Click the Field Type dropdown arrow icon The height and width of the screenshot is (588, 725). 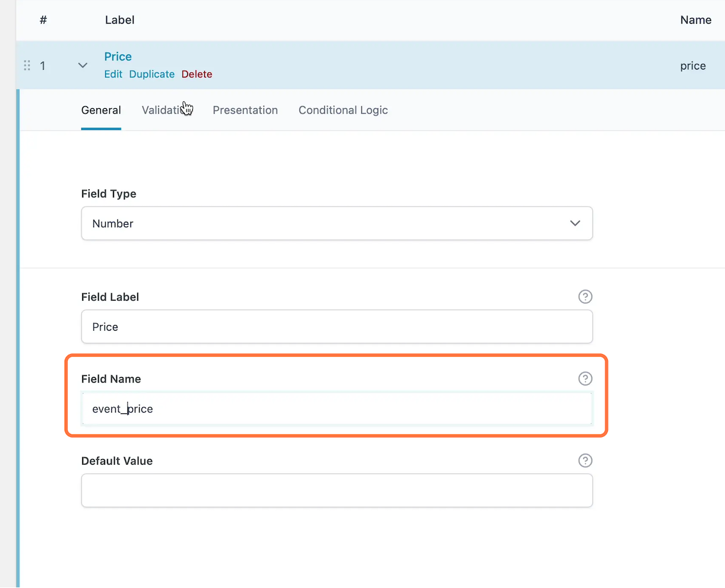pyautogui.click(x=575, y=223)
